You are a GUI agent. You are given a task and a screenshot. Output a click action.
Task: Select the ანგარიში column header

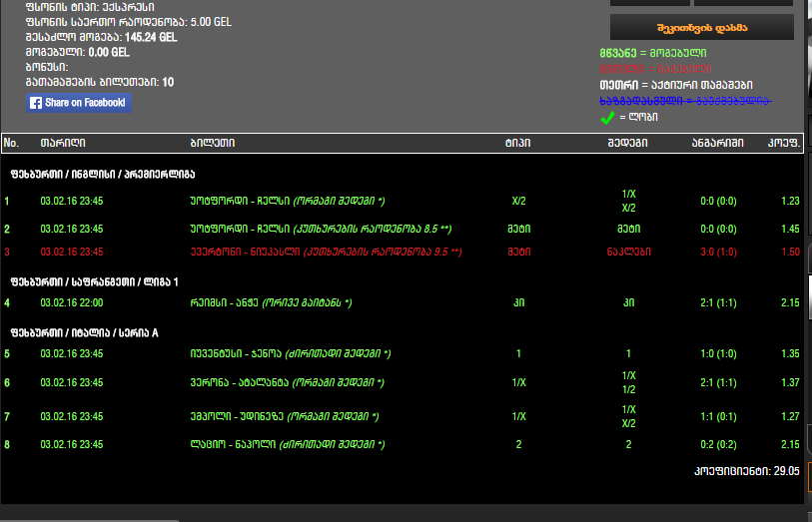tap(718, 143)
